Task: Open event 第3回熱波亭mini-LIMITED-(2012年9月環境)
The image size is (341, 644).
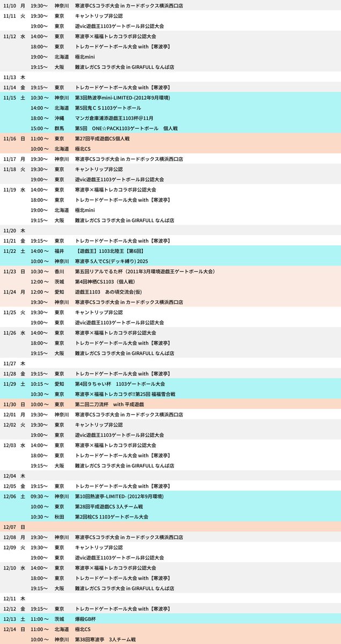Action: coord(122,97)
